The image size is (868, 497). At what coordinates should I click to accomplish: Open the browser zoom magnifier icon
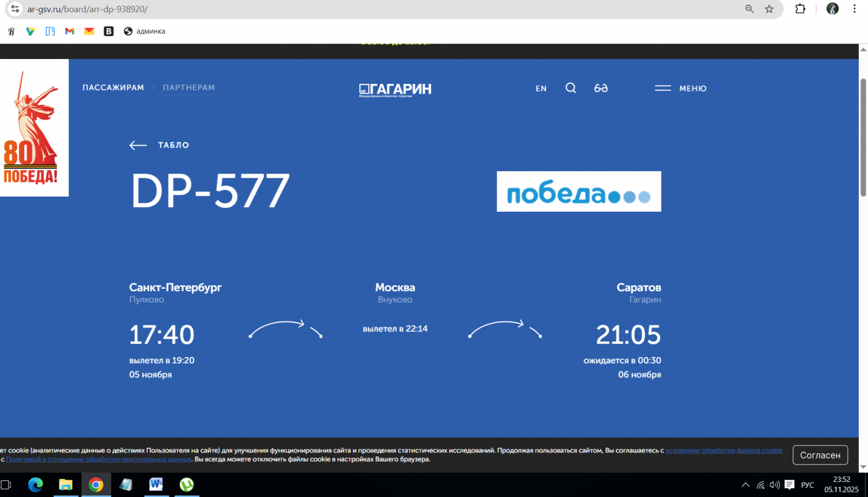pos(749,9)
